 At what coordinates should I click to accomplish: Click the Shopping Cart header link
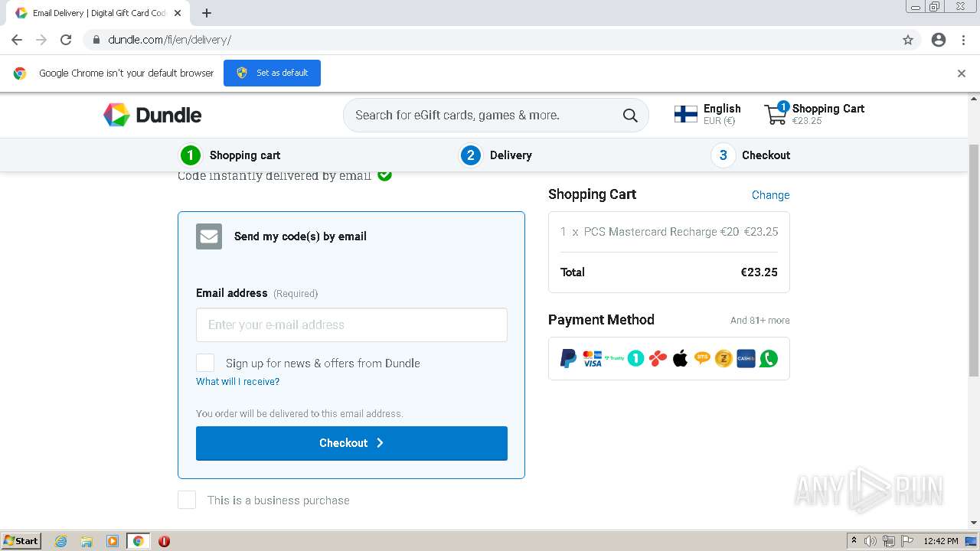point(828,109)
